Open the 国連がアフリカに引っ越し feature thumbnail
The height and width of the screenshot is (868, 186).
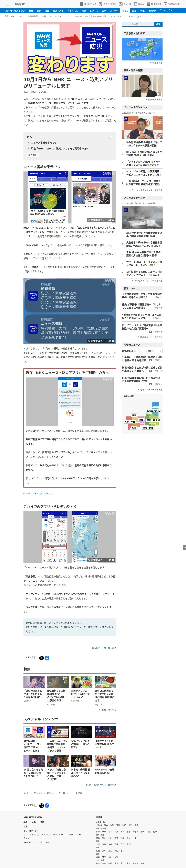[x=82, y=682]
